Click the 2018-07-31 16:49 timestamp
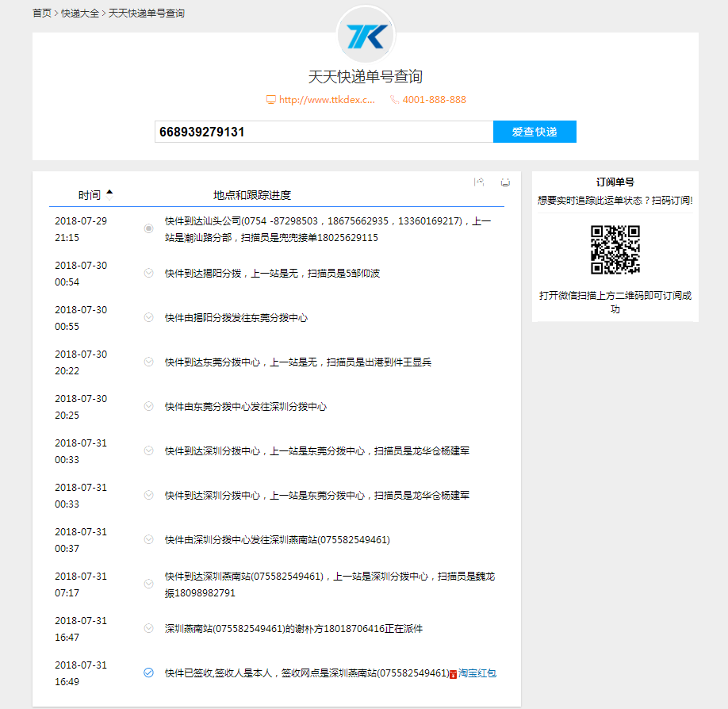This screenshot has height=709, width=728. point(81,673)
